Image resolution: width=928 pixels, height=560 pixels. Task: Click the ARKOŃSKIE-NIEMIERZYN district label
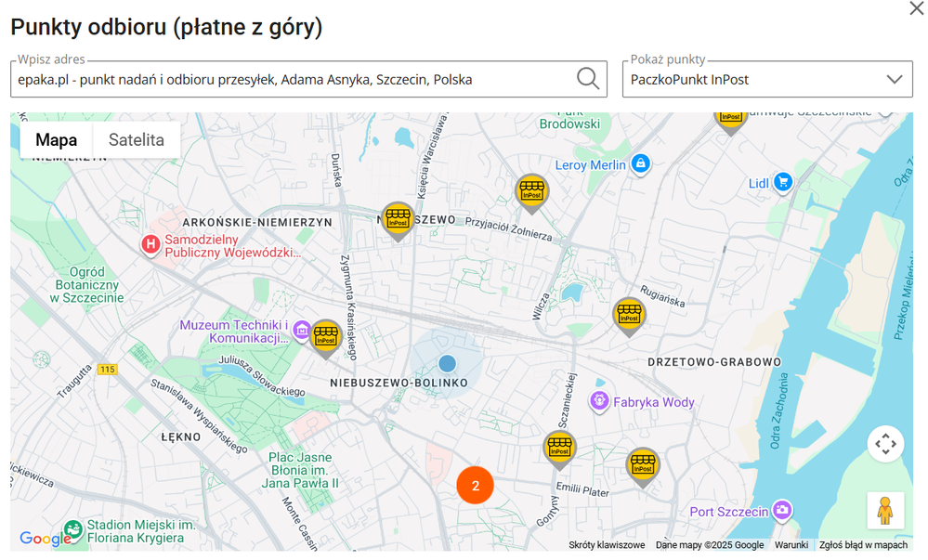[257, 223]
